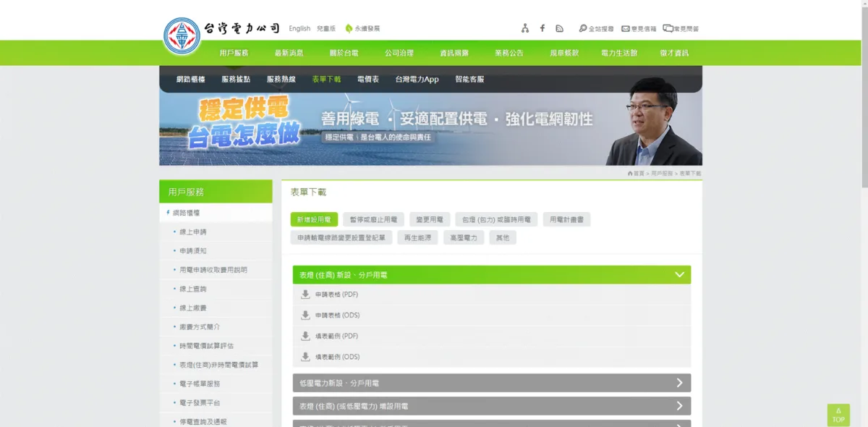This screenshot has width=868, height=427.
Task: Open 最新消息 main menu
Action: tap(289, 53)
